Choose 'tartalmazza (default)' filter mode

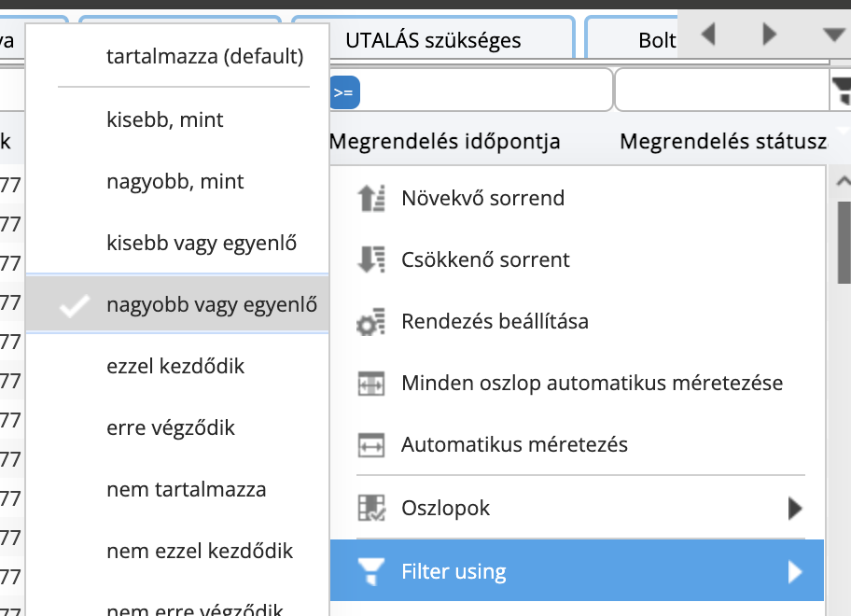click(205, 57)
